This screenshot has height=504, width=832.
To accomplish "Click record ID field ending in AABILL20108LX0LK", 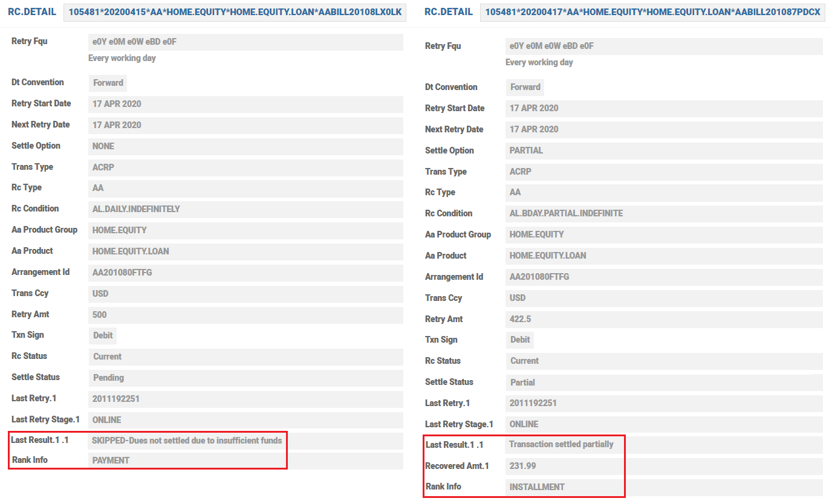I will (x=235, y=12).
